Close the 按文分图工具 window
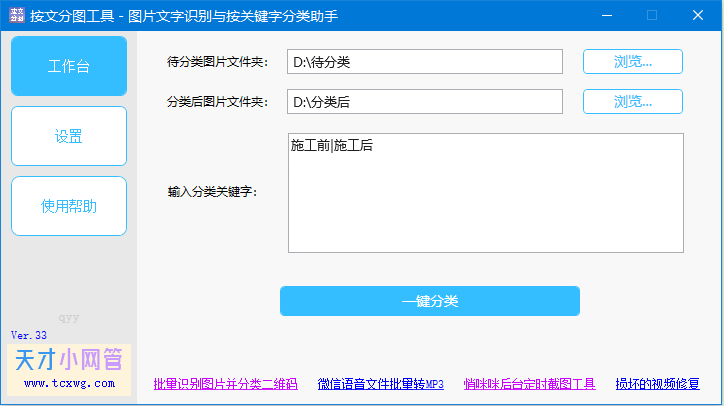The image size is (724, 406). 700,15
